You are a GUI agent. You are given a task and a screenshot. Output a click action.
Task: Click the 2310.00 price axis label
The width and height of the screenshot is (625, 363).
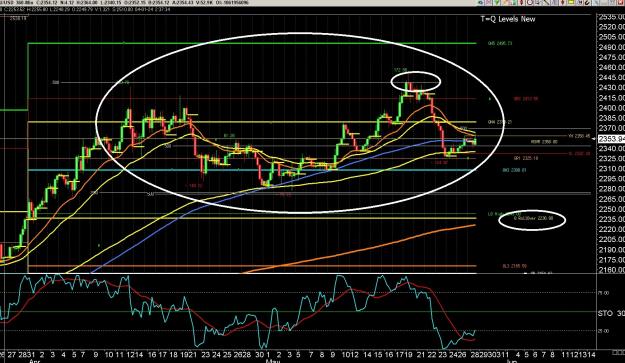click(x=611, y=169)
